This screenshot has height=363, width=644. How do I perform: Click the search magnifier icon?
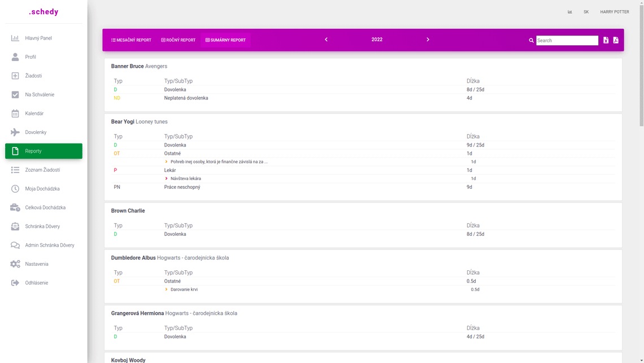tap(531, 41)
